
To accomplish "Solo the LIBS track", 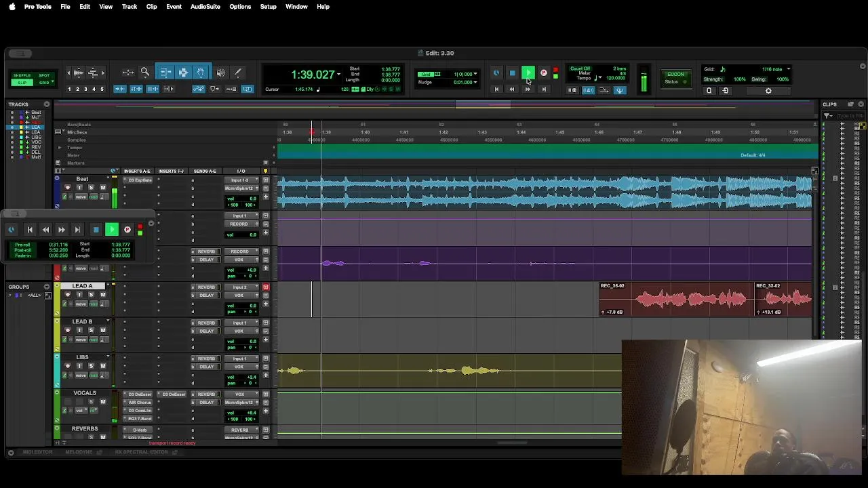I will click(x=91, y=366).
